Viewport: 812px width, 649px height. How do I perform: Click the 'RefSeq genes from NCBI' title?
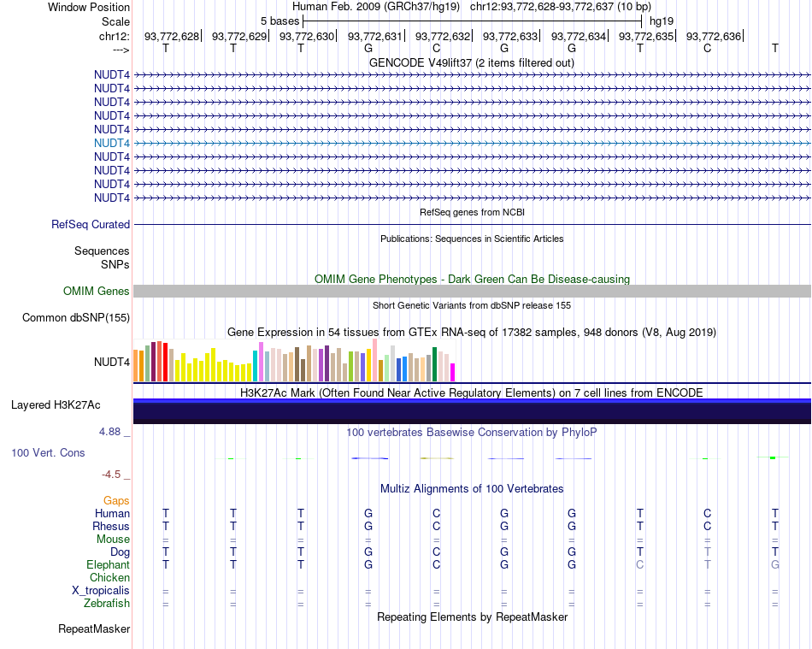tap(472, 212)
